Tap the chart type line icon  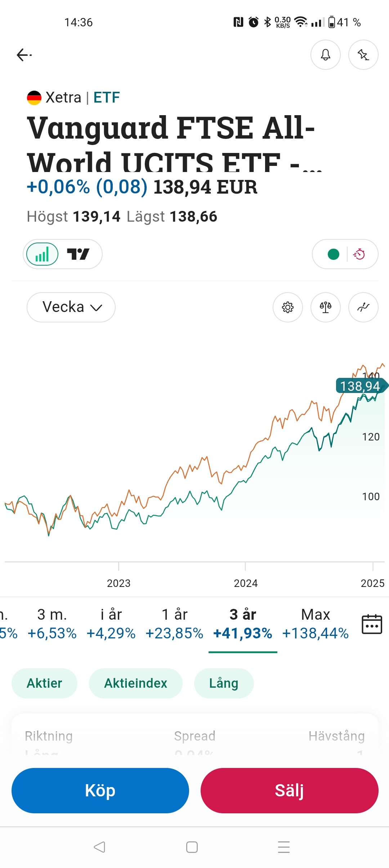click(363, 307)
